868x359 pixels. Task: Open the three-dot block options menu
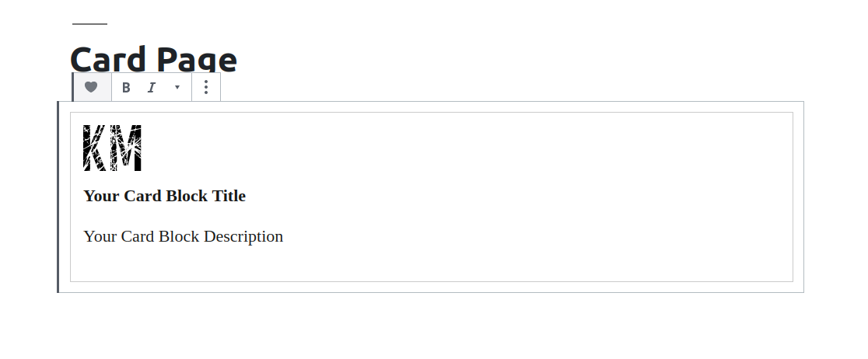click(206, 87)
